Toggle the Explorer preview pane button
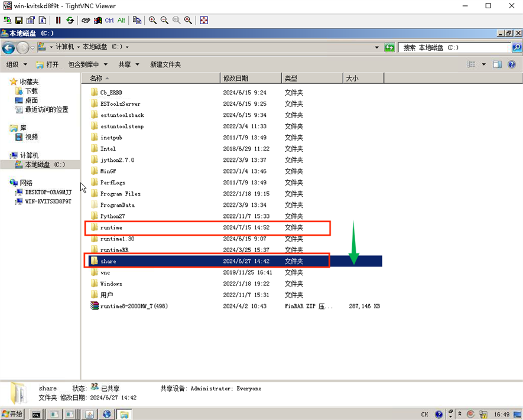Image resolution: width=523 pixels, height=420 pixels. click(498, 64)
